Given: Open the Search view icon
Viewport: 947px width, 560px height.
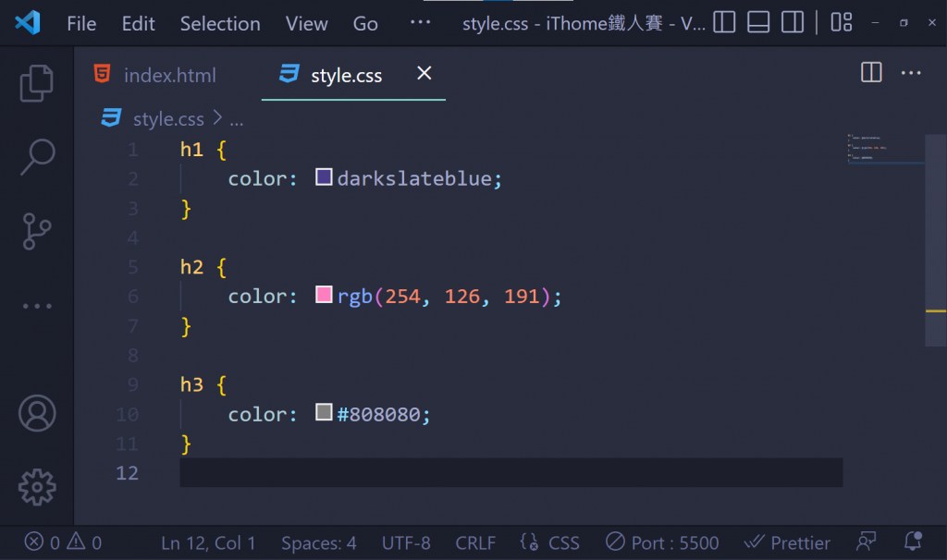Looking at the screenshot, I should (37, 157).
